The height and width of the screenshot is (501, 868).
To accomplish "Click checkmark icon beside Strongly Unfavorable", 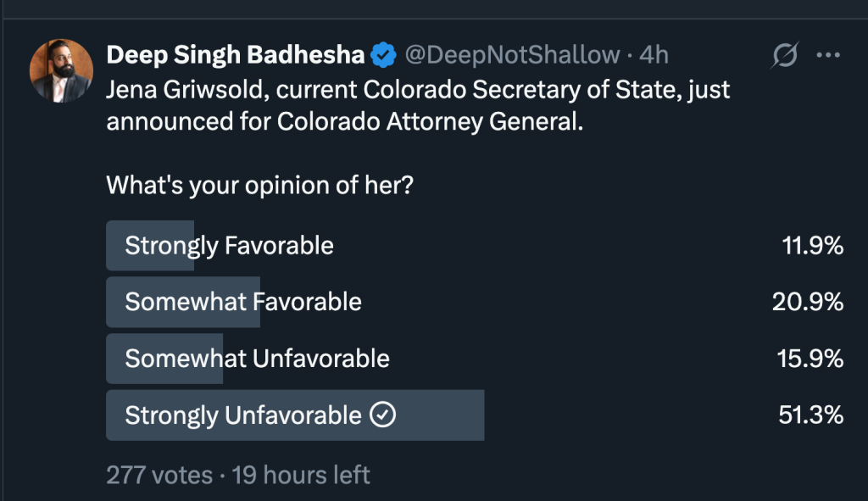I will [384, 415].
